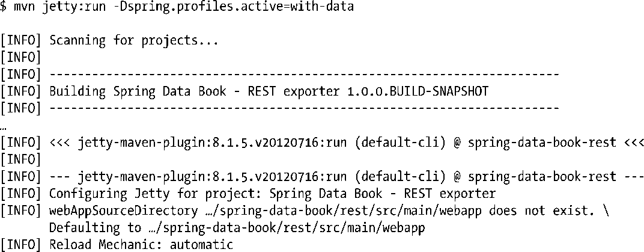
Task: Click the dollar-sign shell prompt
Action: 4,7
